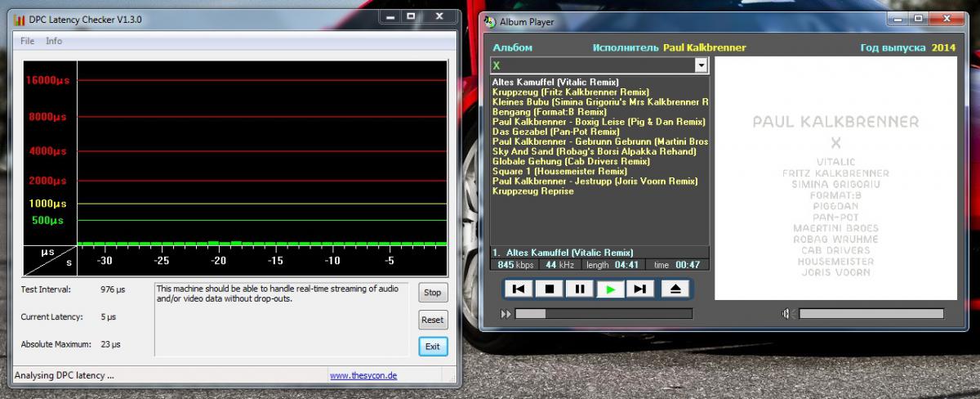
Task: Click the Stop button in DPC Latency Checker
Action: point(433,293)
